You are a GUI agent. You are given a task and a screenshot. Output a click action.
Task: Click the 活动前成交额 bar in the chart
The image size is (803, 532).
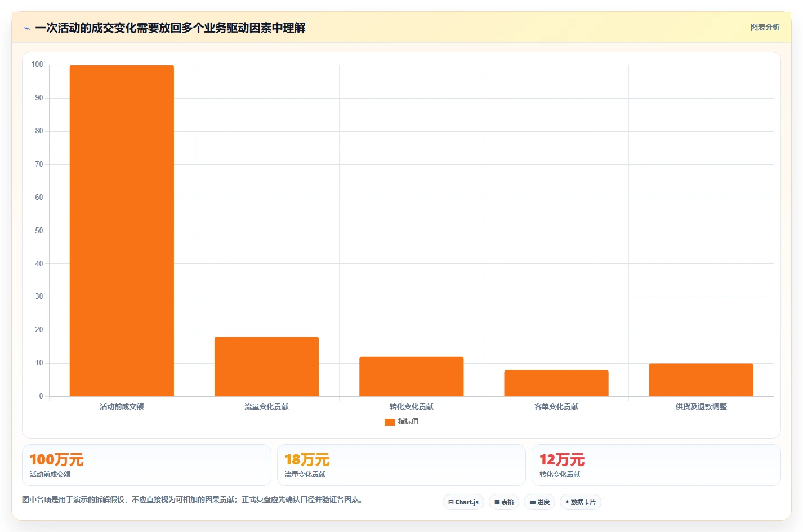pos(122,231)
